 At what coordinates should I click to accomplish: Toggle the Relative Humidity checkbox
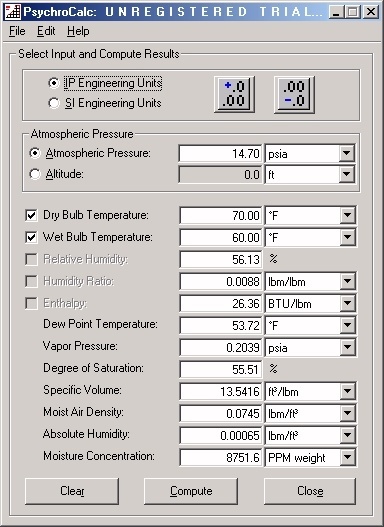[x=31, y=259]
